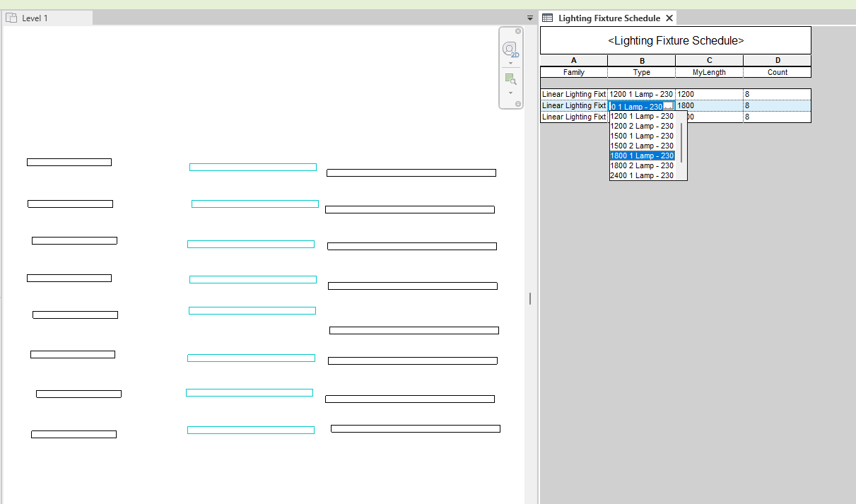Image resolution: width=856 pixels, height=504 pixels.
Task: Close the Lighting Fixture Schedule tab
Action: [x=669, y=18]
